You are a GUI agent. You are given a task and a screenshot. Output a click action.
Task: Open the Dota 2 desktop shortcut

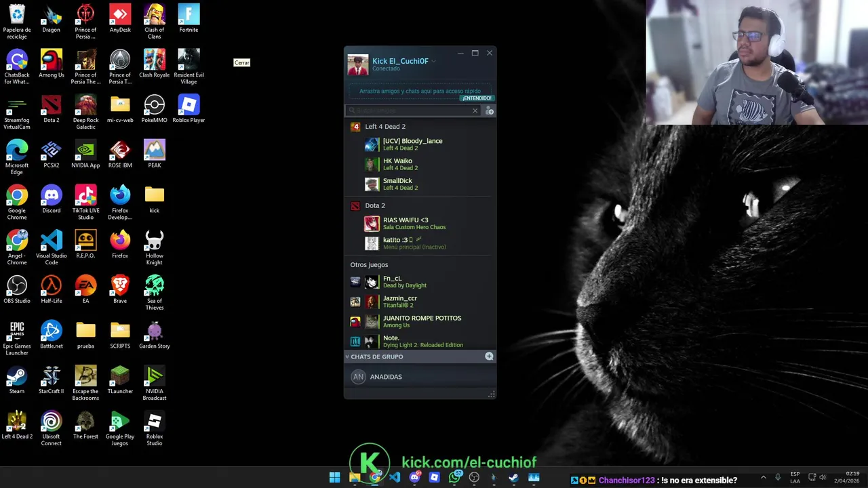(52, 109)
